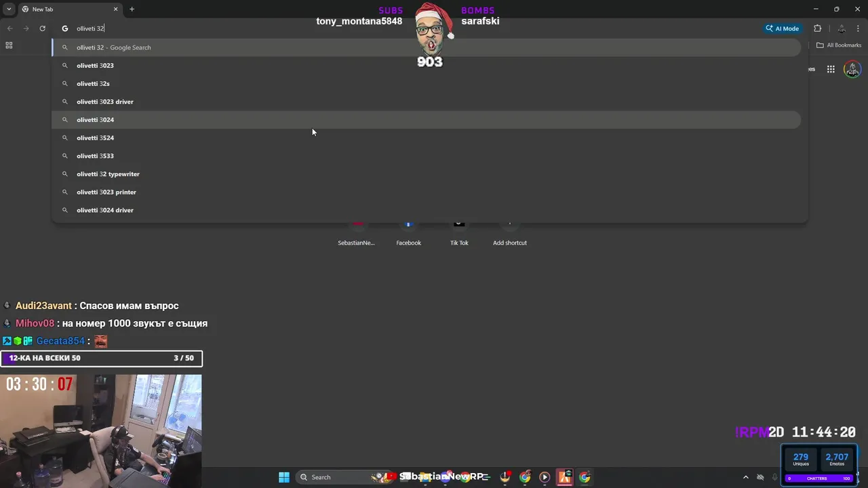Open the taskbar app with red notification badge
Screen dimensions: 868x488
[x=505, y=477]
